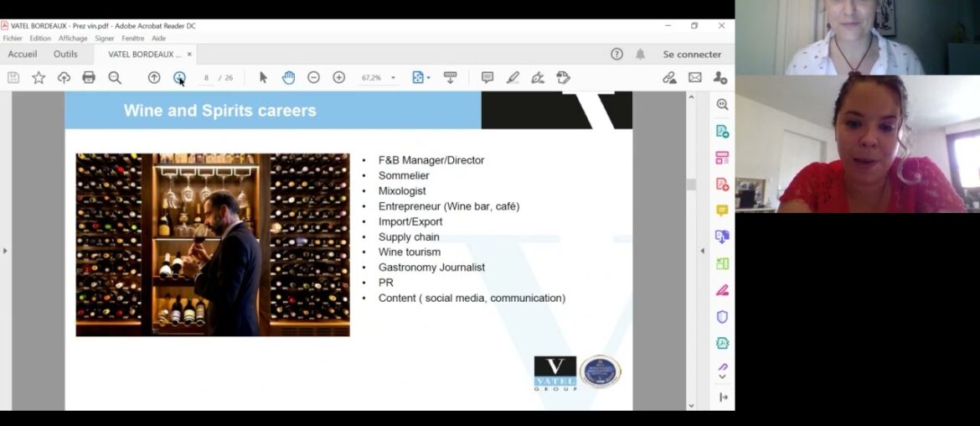Add a comment with sticky note icon

coord(487,78)
